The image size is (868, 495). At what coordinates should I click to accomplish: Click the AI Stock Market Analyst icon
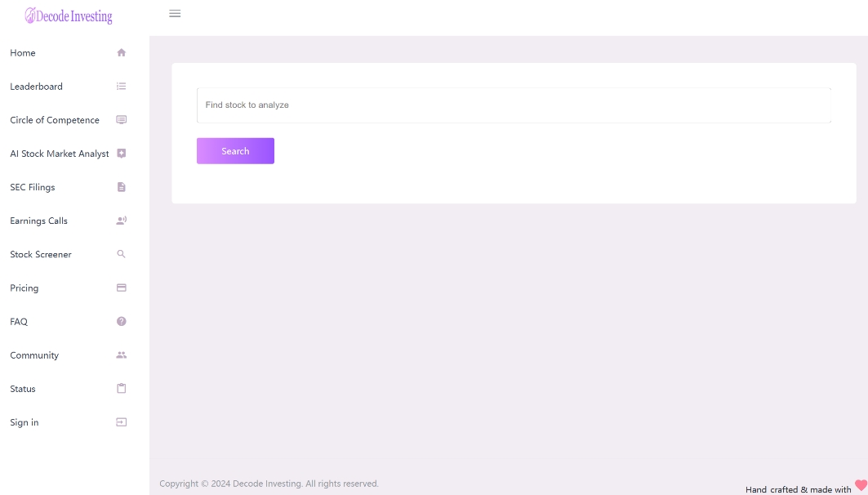tap(122, 154)
